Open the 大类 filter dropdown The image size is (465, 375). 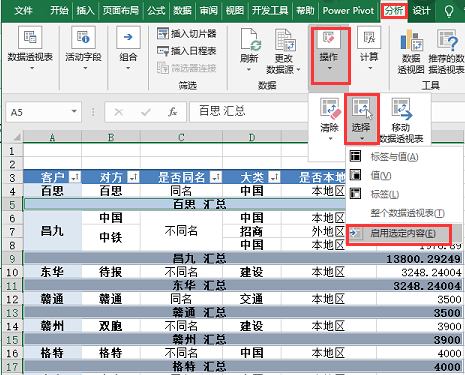(x=275, y=177)
